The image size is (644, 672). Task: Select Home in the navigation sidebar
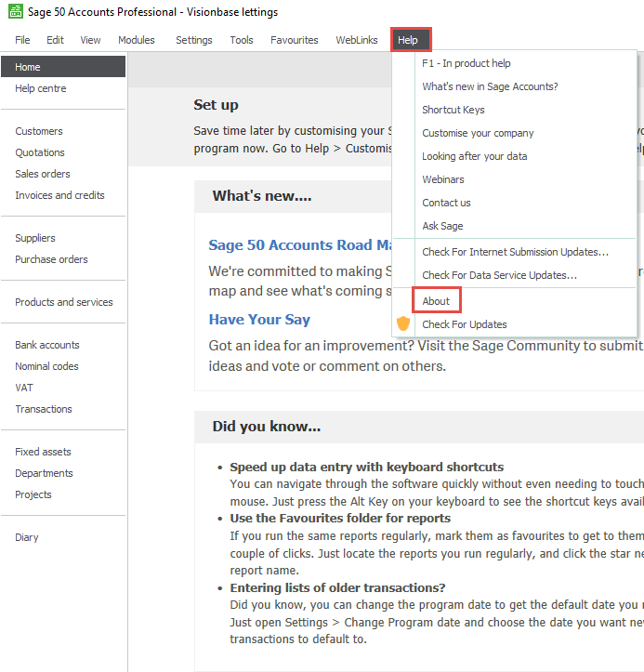pos(63,67)
